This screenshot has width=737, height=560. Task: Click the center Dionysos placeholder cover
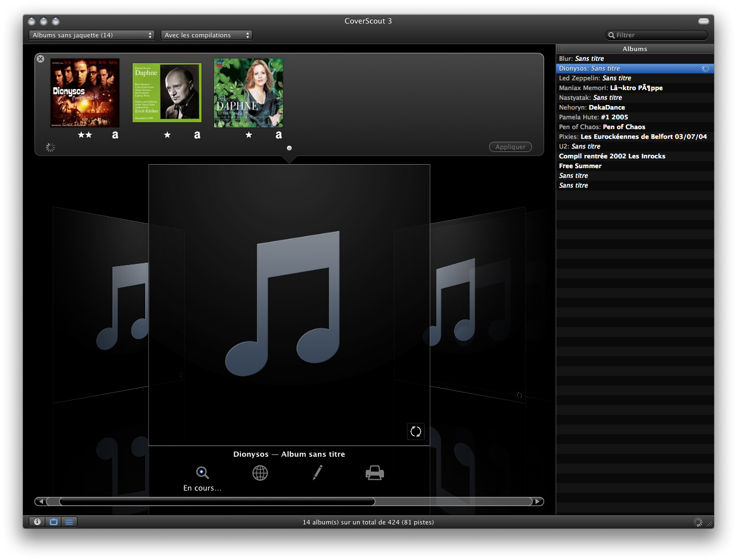pos(289,305)
